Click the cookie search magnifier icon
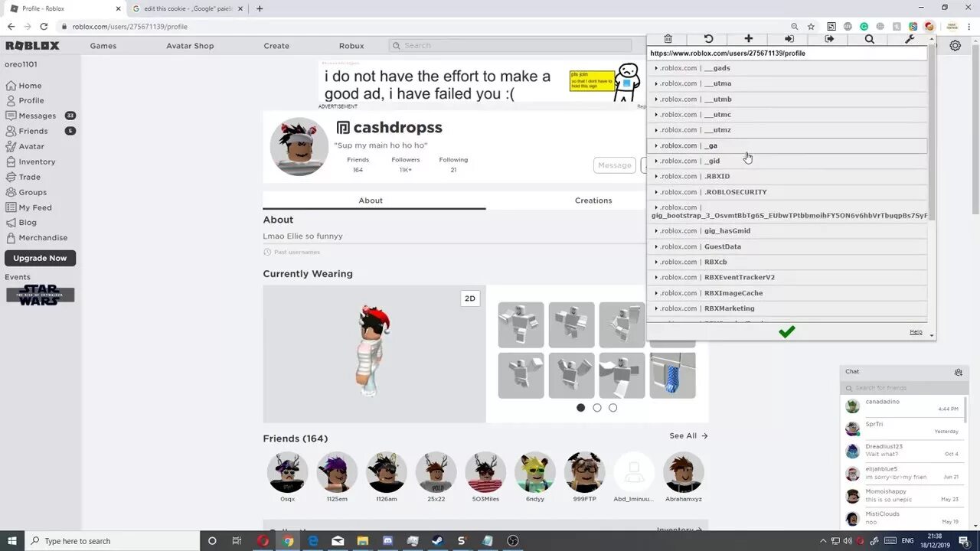Viewport: 980px width, 551px height. [x=870, y=39]
